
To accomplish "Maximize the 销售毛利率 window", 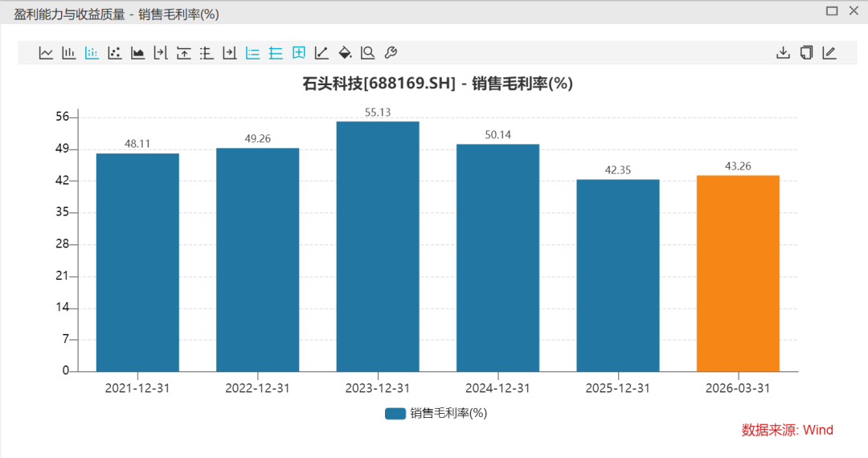I will coord(832,11).
